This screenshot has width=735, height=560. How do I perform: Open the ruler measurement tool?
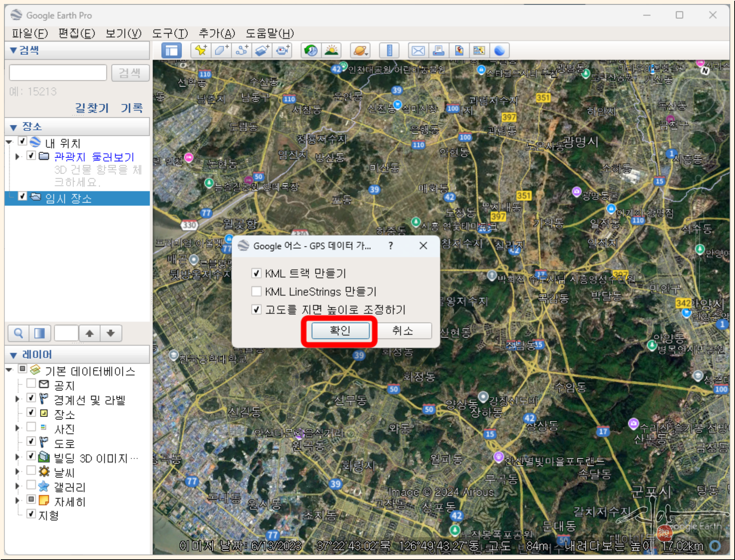pos(389,50)
